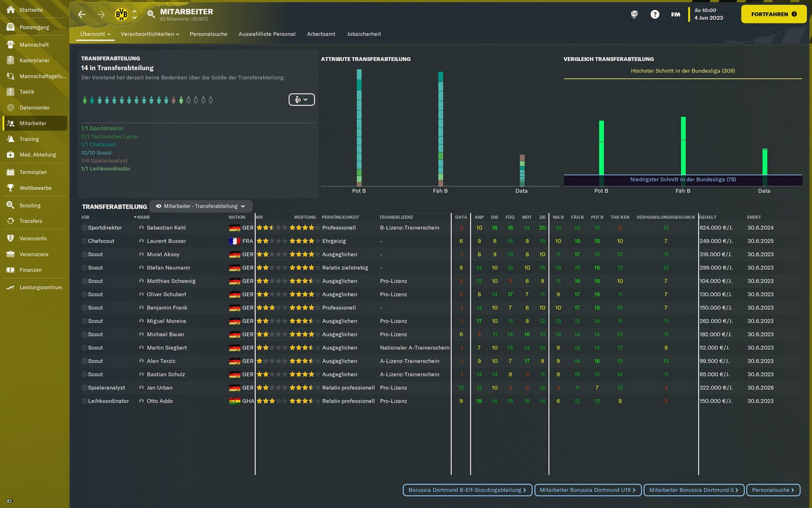The image size is (812, 508).
Task: Click the date display 4 Jun 2023
Action: [709, 18]
